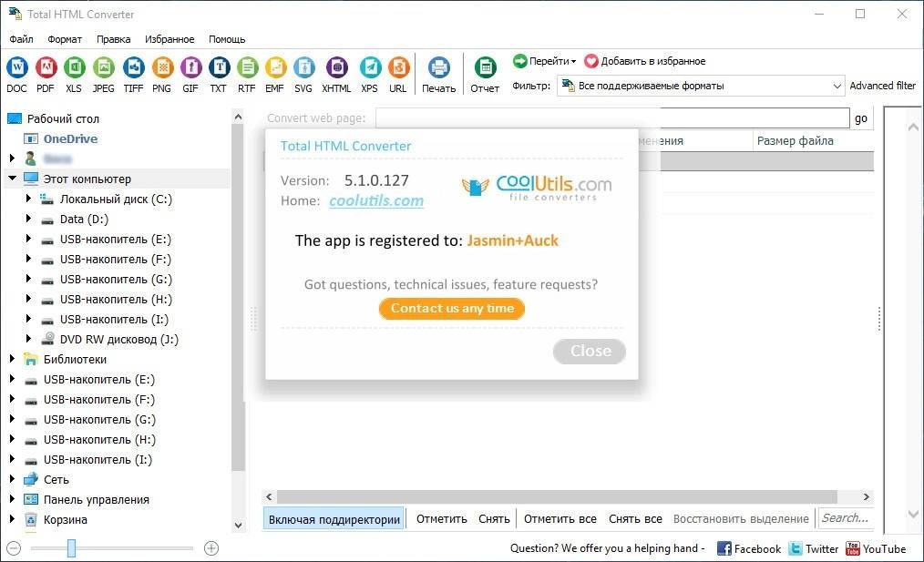Expand DVD RW дисковод (J:) node

tap(27, 339)
